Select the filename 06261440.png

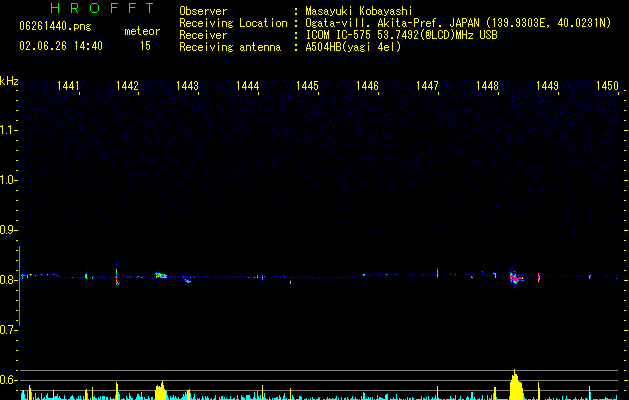(55, 27)
